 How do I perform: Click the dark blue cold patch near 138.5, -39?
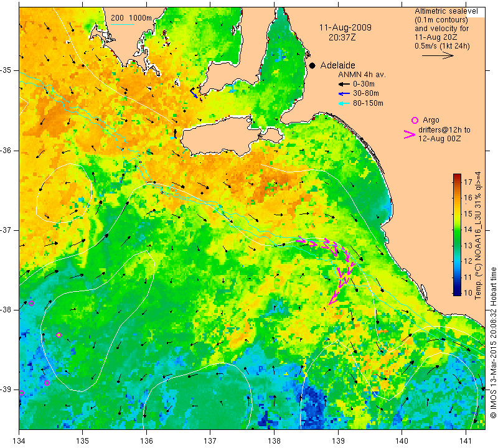[x=314, y=408]
